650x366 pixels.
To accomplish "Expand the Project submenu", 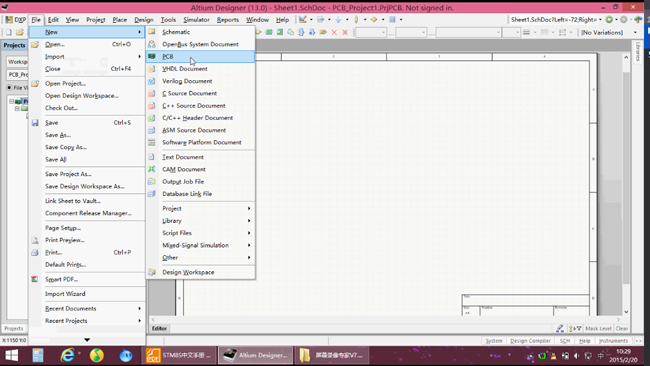I will (200, 208).
